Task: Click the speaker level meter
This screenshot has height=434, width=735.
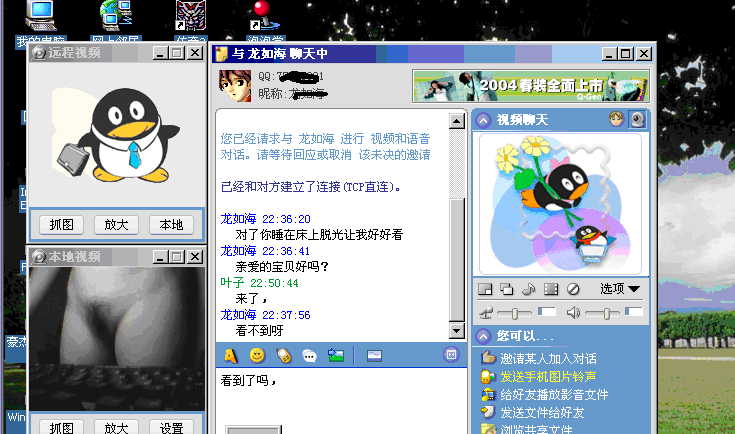Action: (634, 312)
